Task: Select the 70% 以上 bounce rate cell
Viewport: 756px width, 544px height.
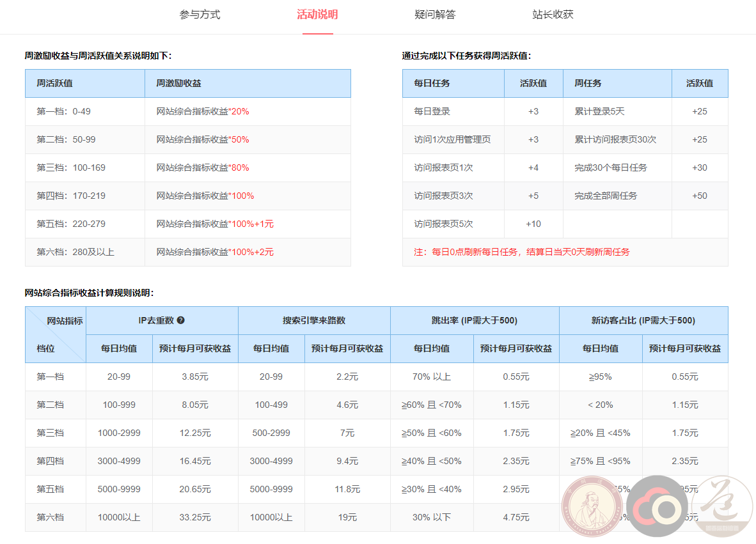Action: click(x=432, y=377)
